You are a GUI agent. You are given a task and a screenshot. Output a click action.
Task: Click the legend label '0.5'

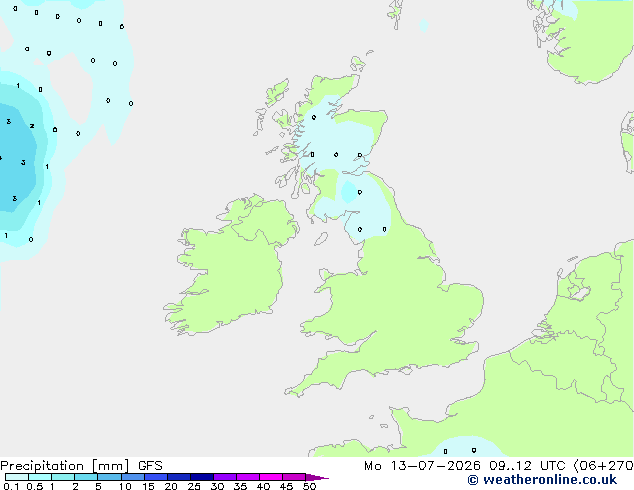pos(34,486)
